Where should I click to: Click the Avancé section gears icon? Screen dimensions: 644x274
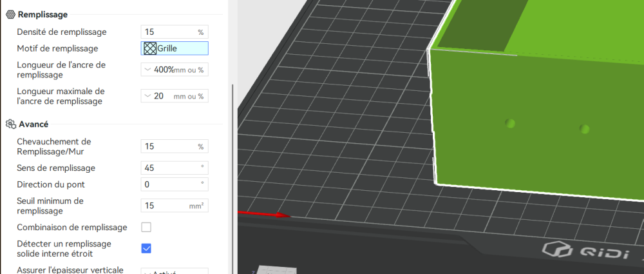coord(11,124)
